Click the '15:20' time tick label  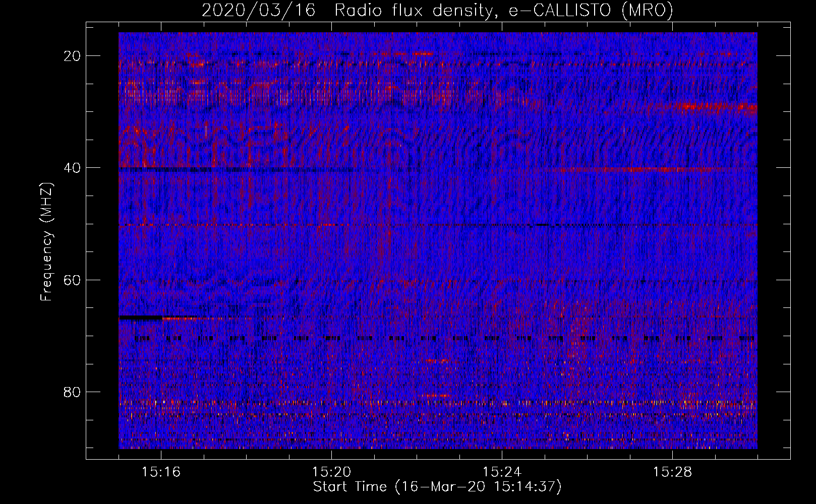331,472
